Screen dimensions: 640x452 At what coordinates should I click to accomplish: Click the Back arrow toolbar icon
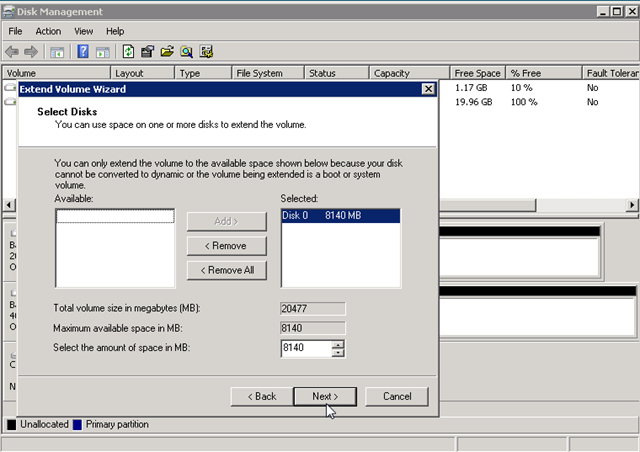[x=12, y=52]
